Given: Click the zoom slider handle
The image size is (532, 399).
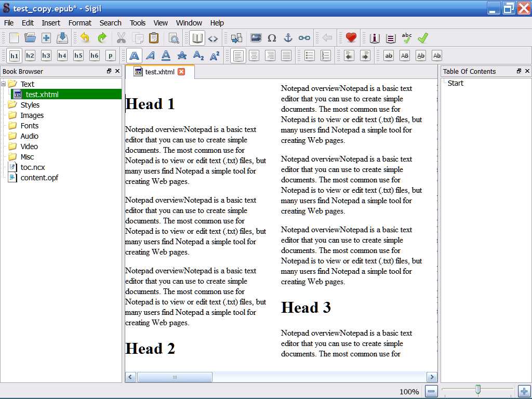Looking at the screenshot, I should (478, 390).
